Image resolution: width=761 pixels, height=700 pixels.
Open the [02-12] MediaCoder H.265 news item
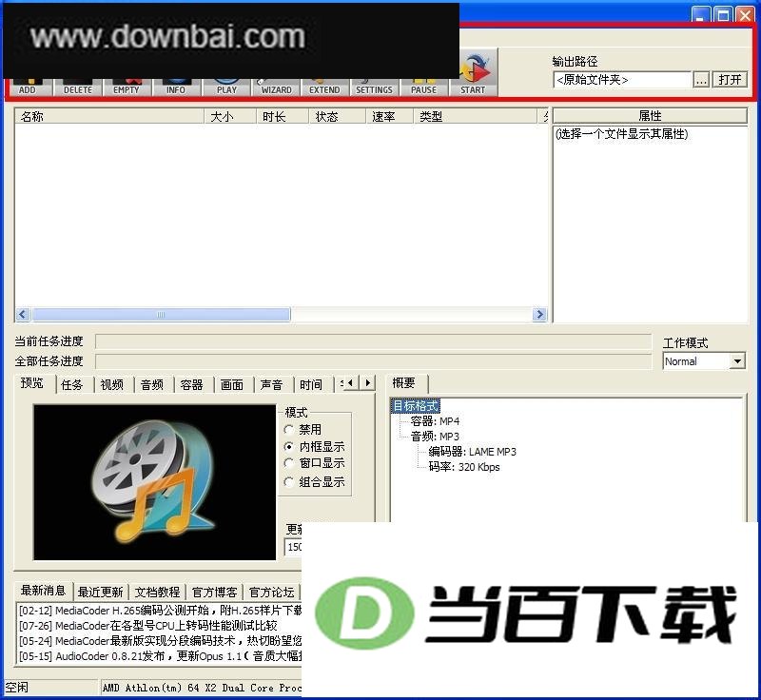160,611
